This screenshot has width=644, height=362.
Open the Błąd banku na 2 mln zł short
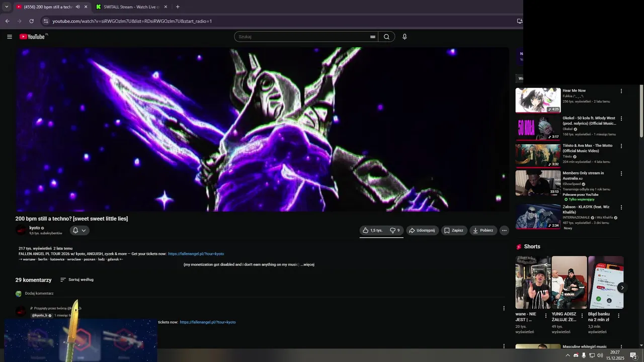click(x=606, y=283)
